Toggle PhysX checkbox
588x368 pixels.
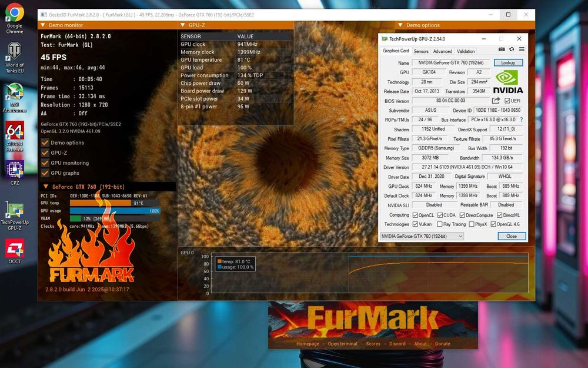(x=472, y=224)
